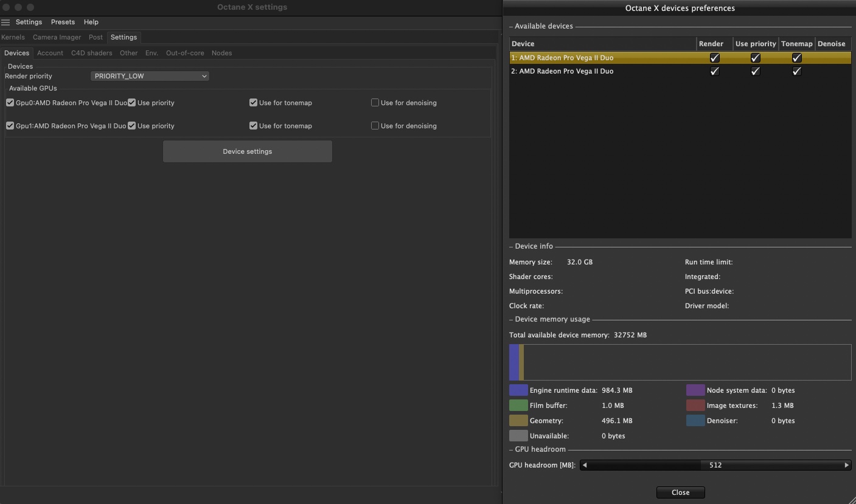This screenshot has height=504, width=856.
Task: Click the Denoiser blue swatch
Action: [x=695, y=421]
